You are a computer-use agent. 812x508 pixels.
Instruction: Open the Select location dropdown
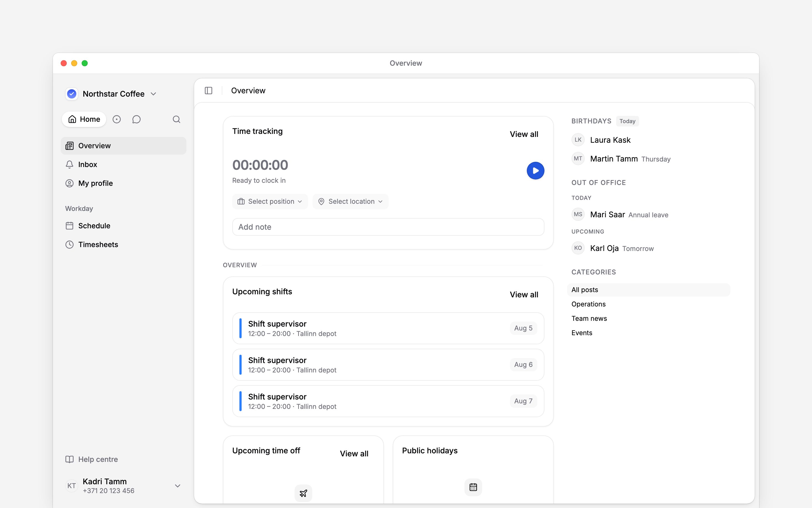pos(350,202)
